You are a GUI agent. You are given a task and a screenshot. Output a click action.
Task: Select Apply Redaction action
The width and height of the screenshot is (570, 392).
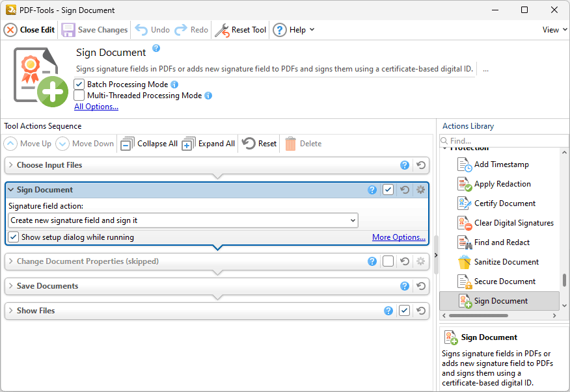499,184
